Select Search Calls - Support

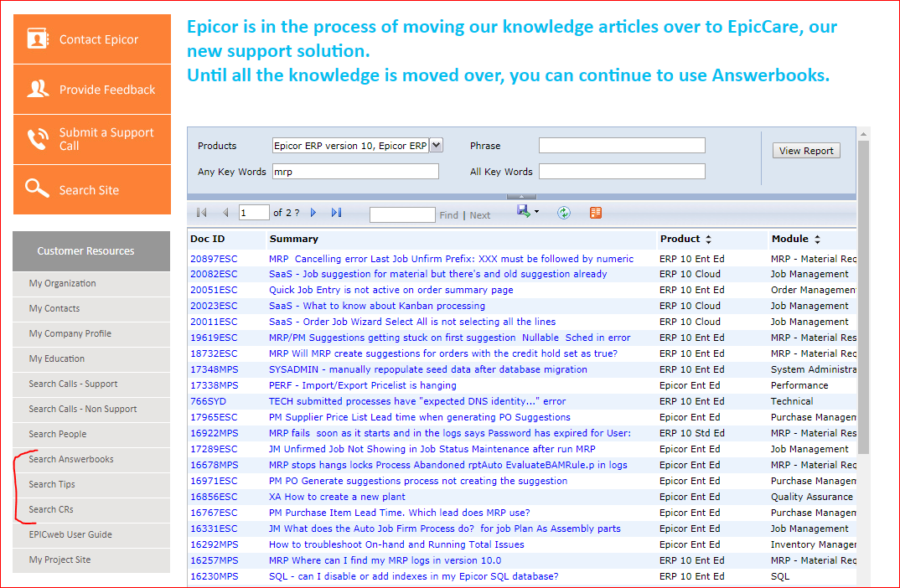[91, 384]
